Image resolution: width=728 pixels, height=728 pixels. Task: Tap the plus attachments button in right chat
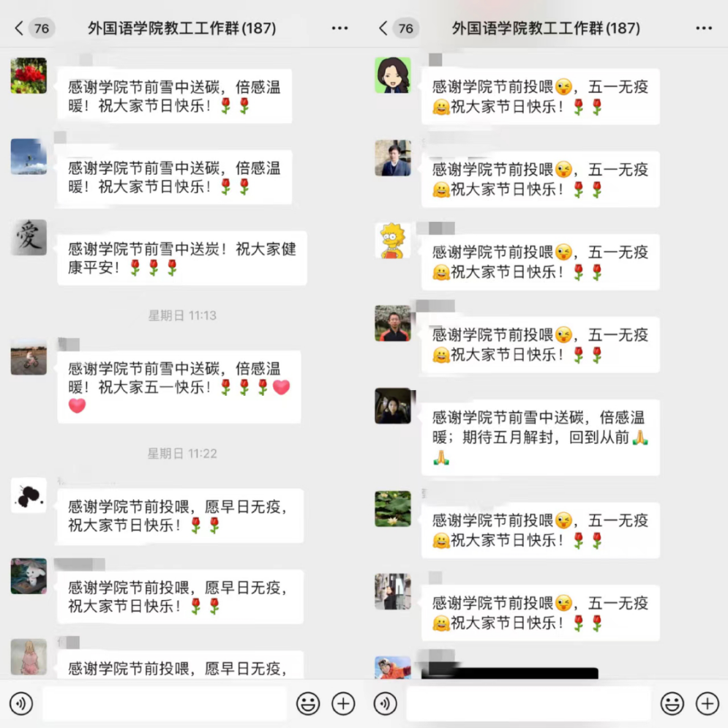tap(707, 703)
